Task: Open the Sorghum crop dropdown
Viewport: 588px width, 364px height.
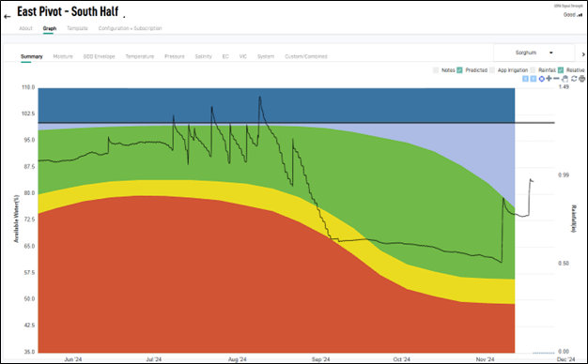Action: tap(534, 53)
